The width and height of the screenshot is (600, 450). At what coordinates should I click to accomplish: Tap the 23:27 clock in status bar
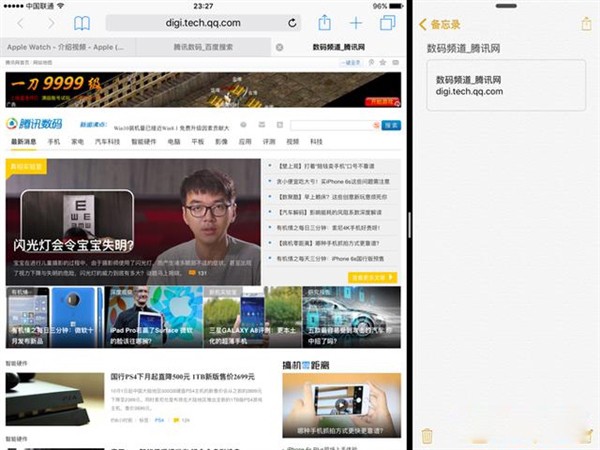click(x=203, y=6)
